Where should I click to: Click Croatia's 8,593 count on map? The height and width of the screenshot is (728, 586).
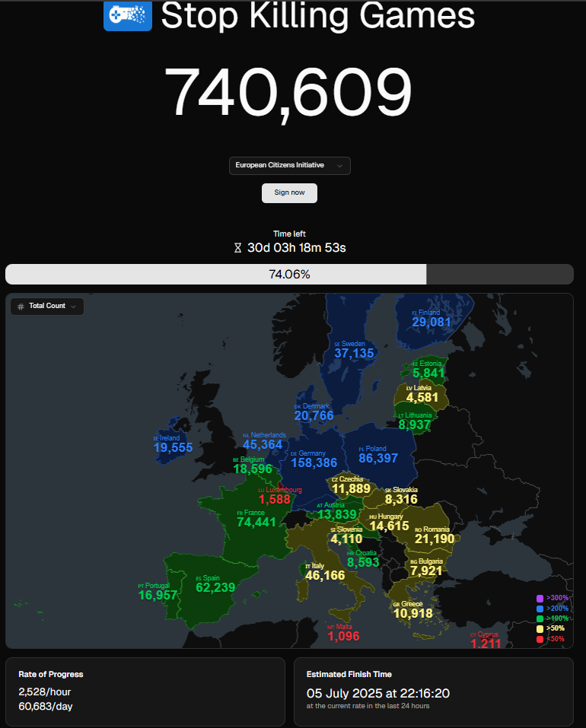point(363,563)
